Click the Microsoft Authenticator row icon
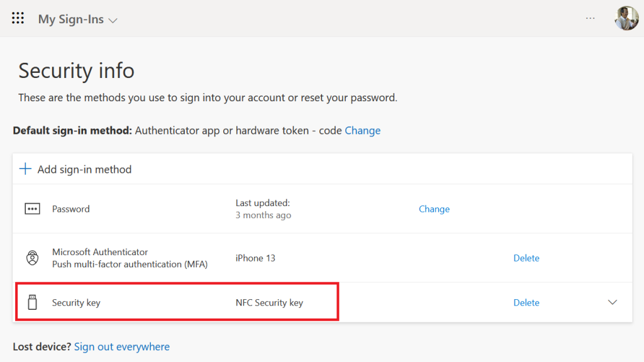This screenshot has width=644, height=362. point(32,258)
